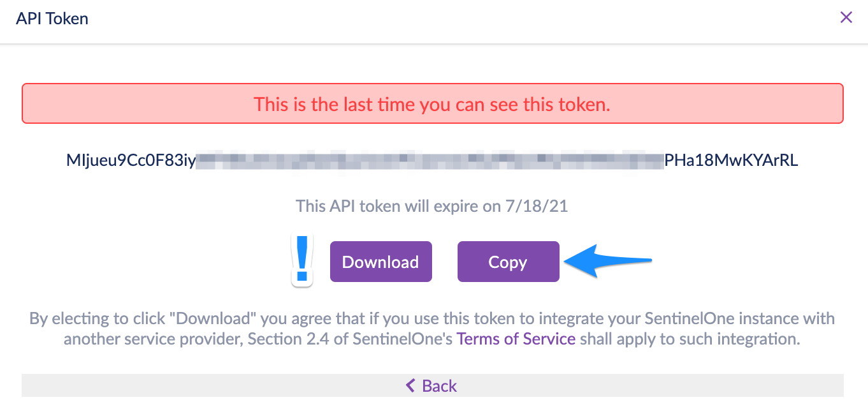This screenshot has height=416, width=868.
Task: Open the Terms of Service link
Action: pyautogui.click(x=516, y=339)
